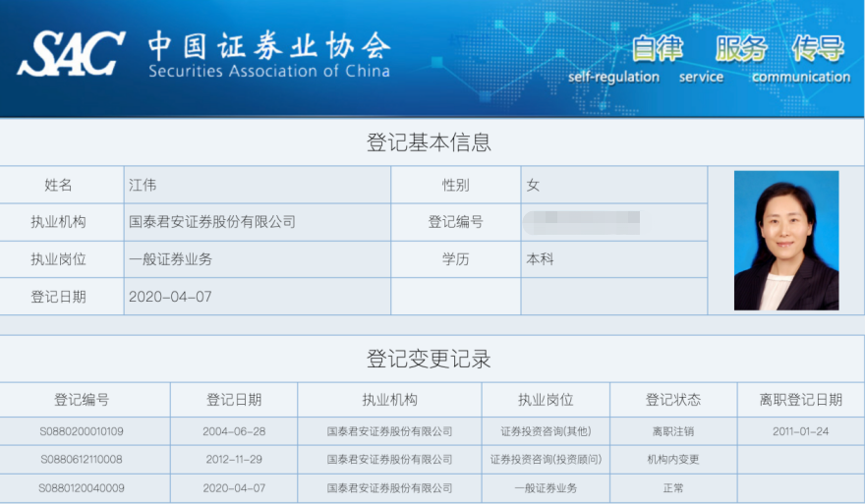The width and height of the screenshot is (865, 504).
Task: Click the 登记日期 label in basic info
Action: [x=58, y=297]
